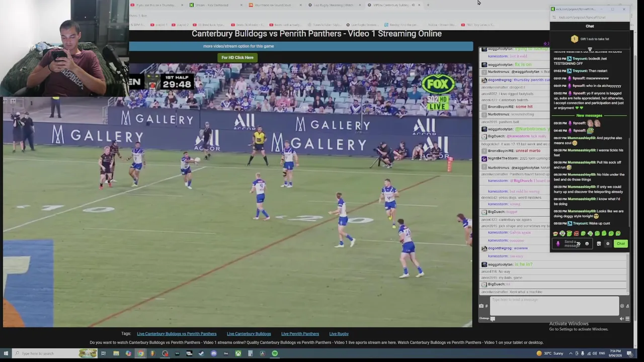644x362 pixels.
Task: Click the 'Xerri what a machine' message
Action: [x=512, y=292]
